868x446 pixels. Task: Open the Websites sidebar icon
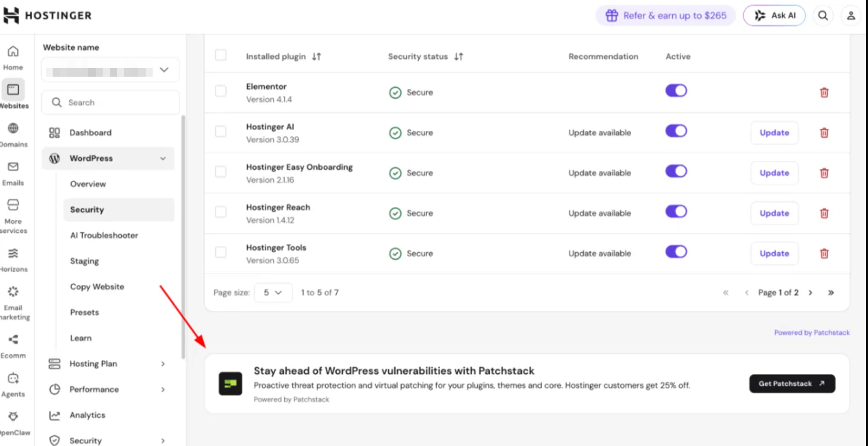13,90
